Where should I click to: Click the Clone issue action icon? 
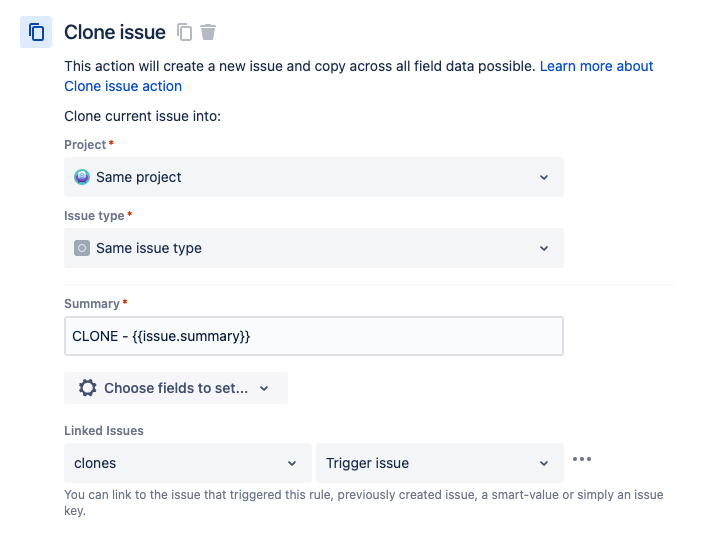[x=36, y=32]
